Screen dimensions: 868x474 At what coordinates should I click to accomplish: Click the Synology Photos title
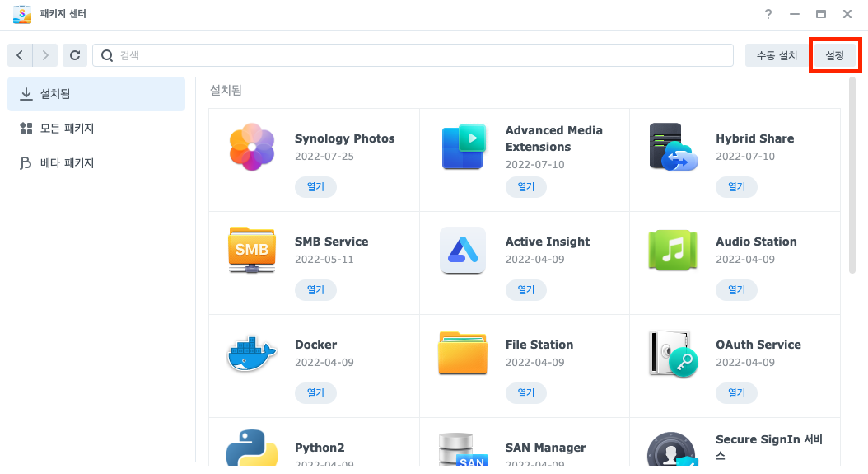point(345,138)
